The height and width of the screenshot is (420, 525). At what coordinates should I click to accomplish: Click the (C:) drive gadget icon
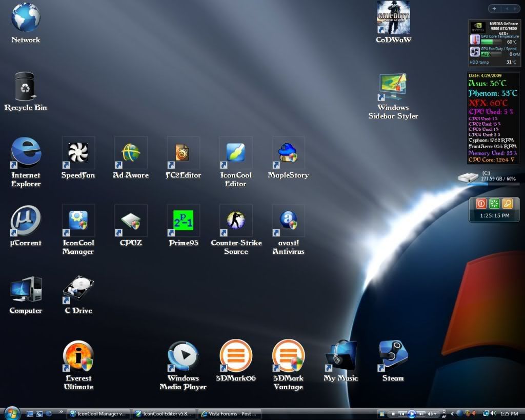(468, 177)
